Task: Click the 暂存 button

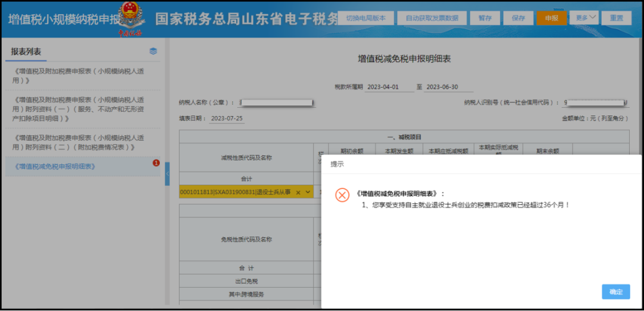Action: click(485, 18)
